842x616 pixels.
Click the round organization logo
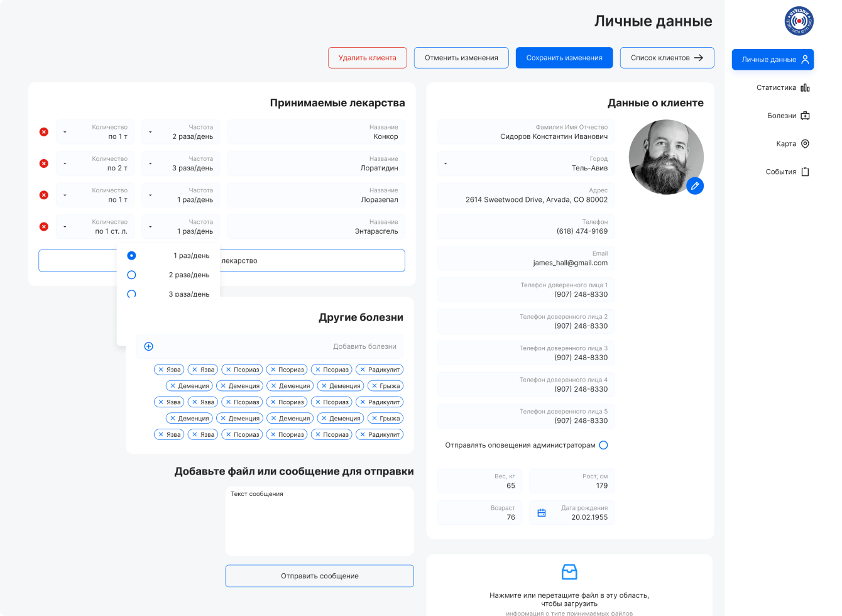(x=799, y=21)
